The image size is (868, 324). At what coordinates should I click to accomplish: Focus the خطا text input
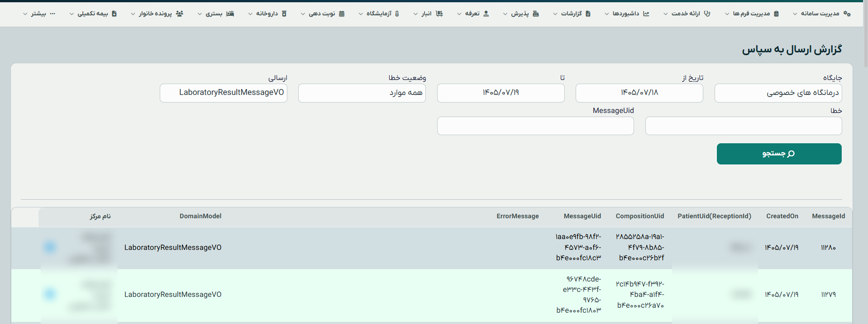[744, 126]
